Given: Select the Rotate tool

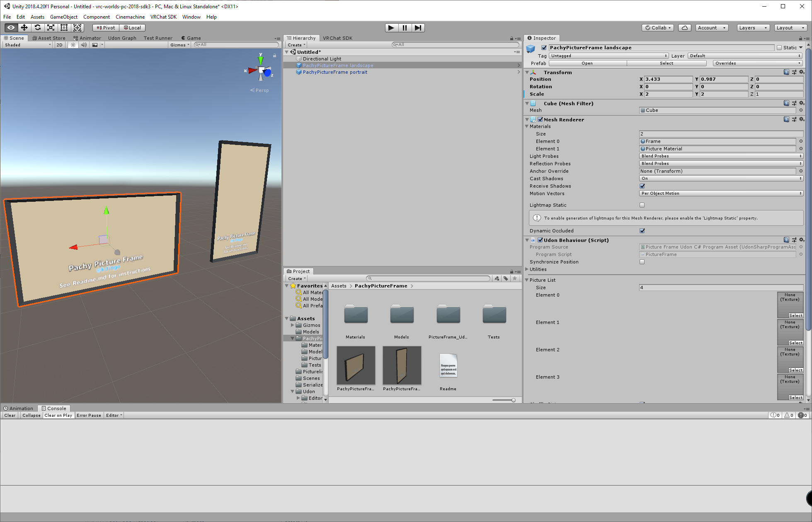Looking at the screenshot, I should [37, 27].
